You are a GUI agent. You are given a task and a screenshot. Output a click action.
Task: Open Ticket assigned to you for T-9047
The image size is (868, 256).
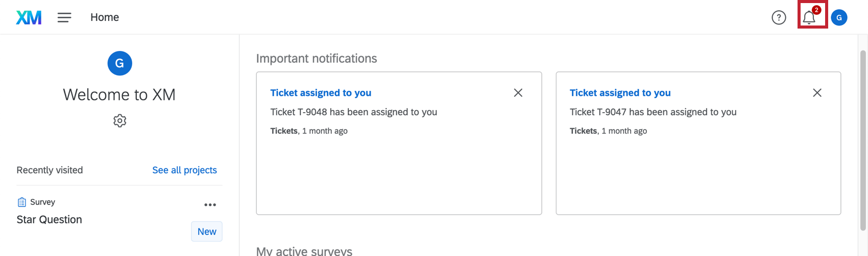[620, 93]
